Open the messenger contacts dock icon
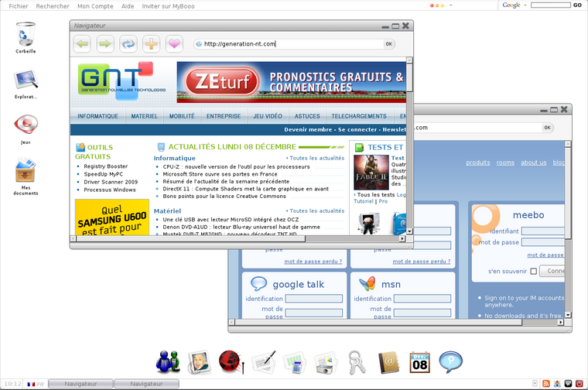Image resolution: width=588 pixels, height=390 pixels. pyautogui.click(x=167, y=362)
